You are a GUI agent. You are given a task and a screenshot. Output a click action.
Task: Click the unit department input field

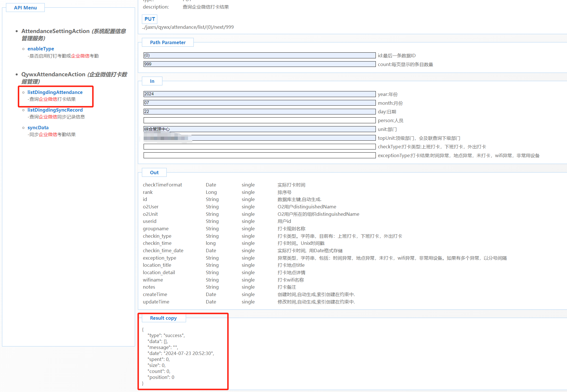point(259,129)
